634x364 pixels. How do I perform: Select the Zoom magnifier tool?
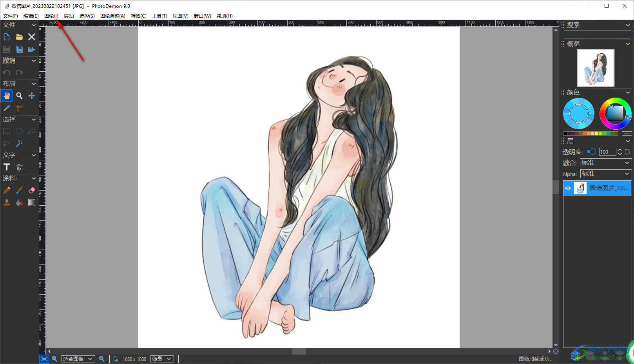(19, 96)
